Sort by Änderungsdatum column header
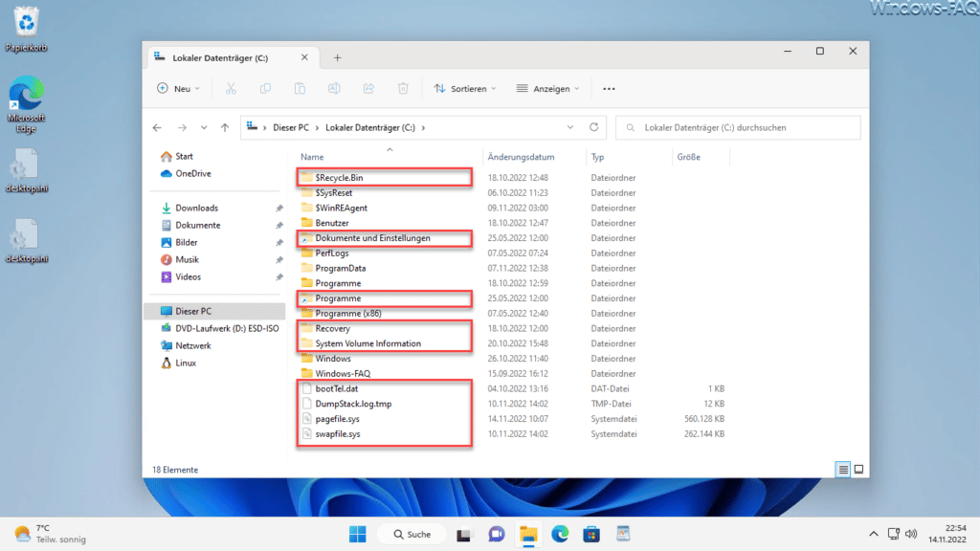This screenshot has height=551, width=980. click(x=521, y=157)
